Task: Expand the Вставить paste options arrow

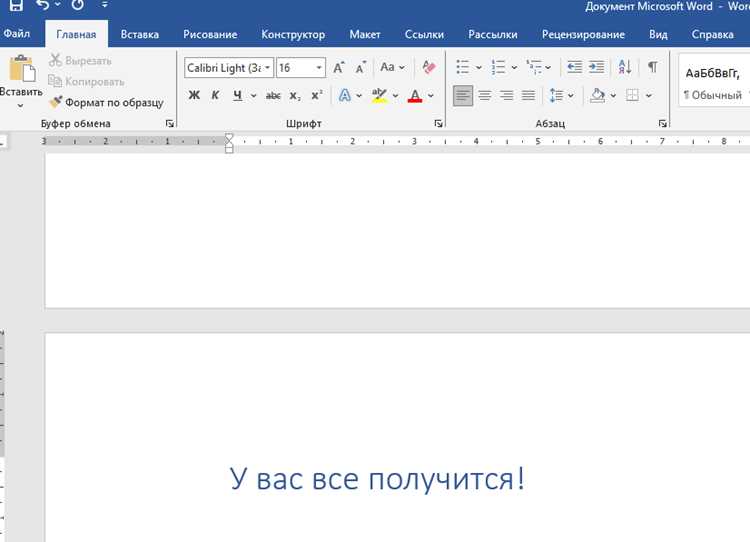Action: point(20,105)
